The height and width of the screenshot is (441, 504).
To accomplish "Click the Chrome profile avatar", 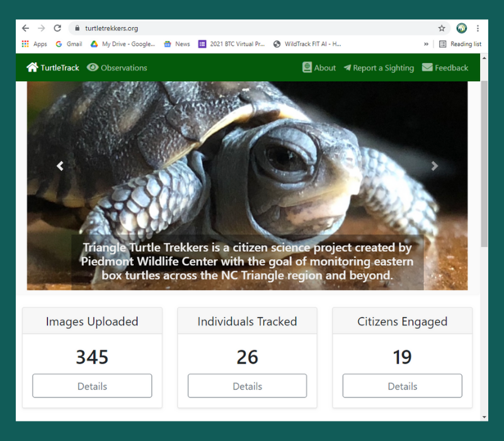I will [x=462, y=28].
